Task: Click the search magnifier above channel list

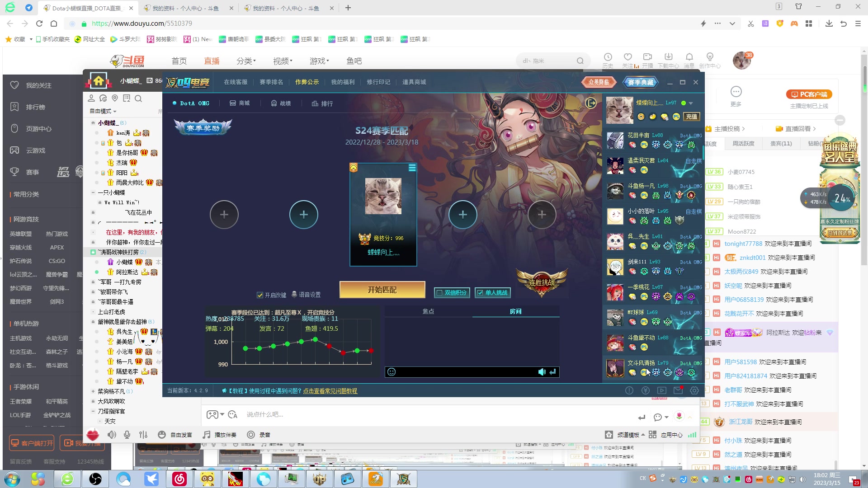Action: pyautogui.click(x=138, y=99)
